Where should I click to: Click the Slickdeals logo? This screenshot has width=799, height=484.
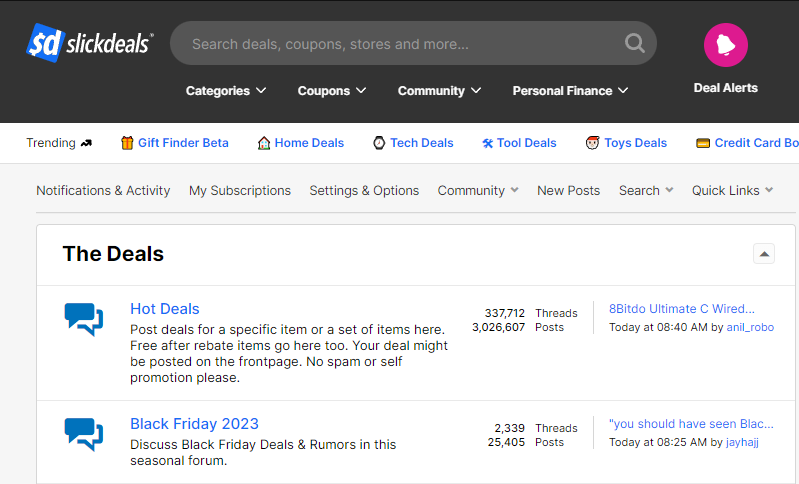89,43
